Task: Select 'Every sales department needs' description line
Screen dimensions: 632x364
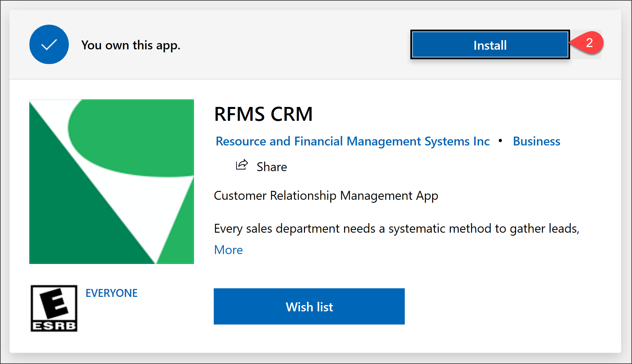Action: click(x=397, y=228)
